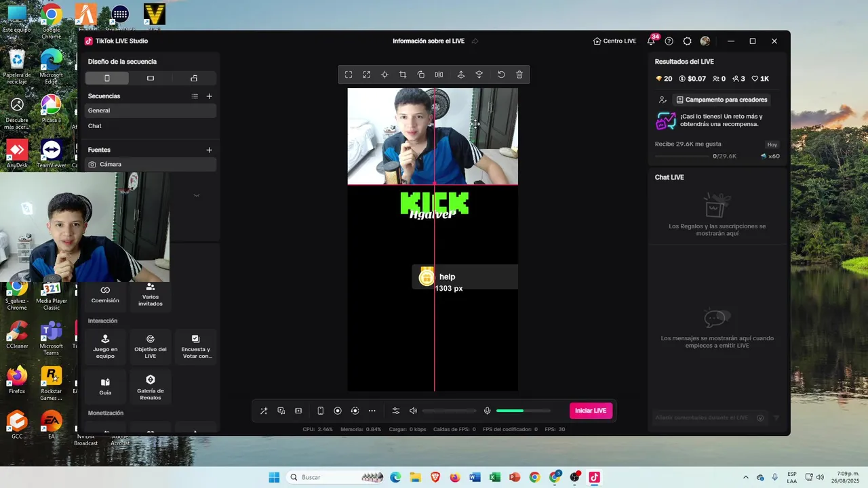Click the creator analytics icon beside Campamento
The width and height of the screenshot is (868, 488).
[x=663, y=100]
